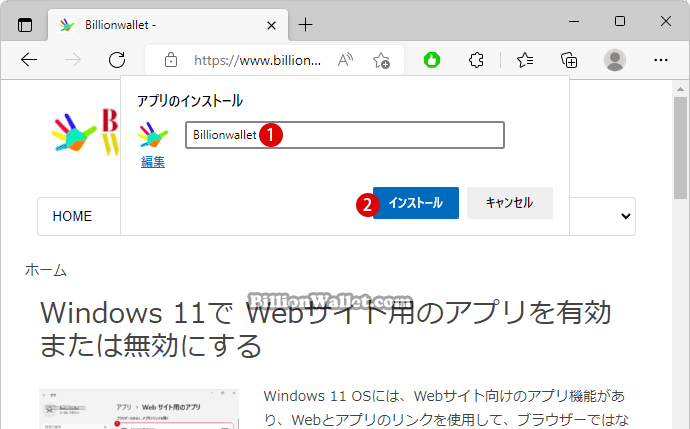The height and width of the screenshot is (429, 690).
Task: Click the app name field containing Billionwallet
Action: coord(345,135)
